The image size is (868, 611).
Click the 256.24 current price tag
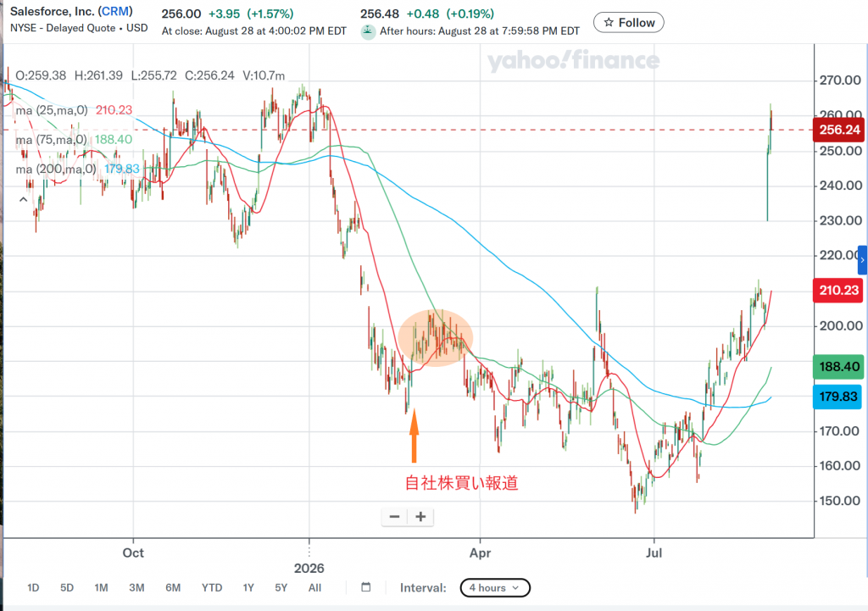click(839, 130)
